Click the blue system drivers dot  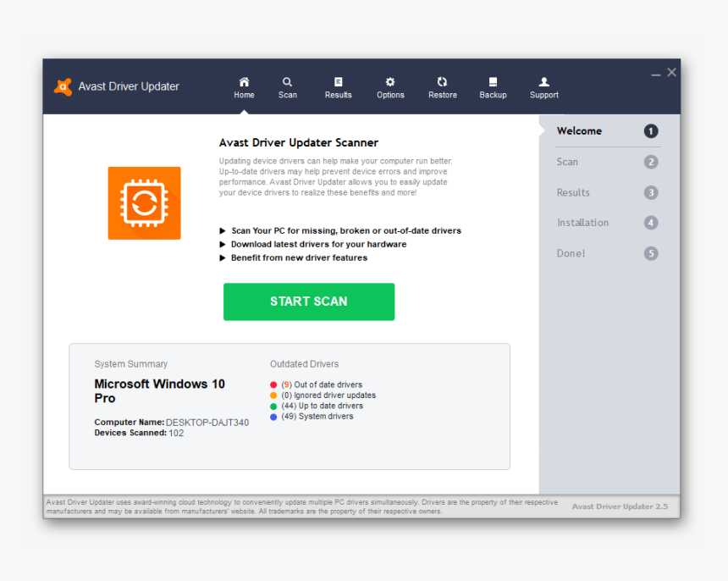tap(273, 417)
